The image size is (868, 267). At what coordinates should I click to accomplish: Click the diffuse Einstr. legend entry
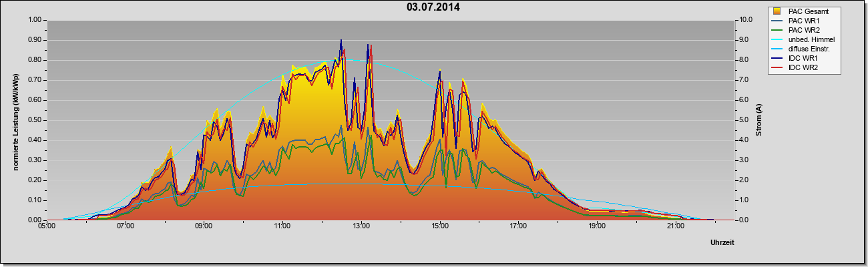pos(803,49)
